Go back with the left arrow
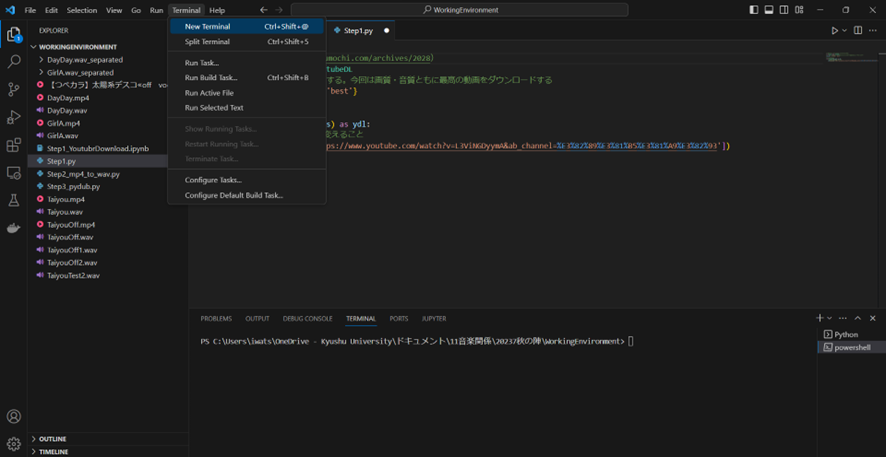 tap(264, 10)
